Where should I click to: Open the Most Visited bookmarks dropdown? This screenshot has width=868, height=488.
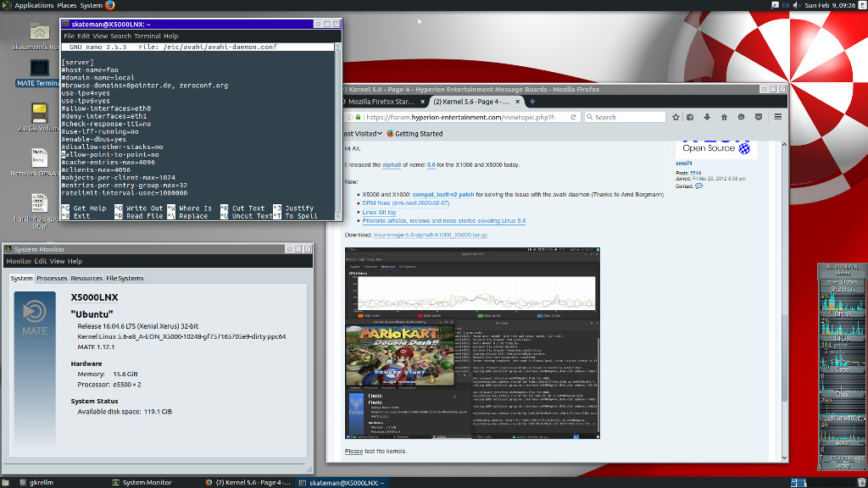coord(362,134)
